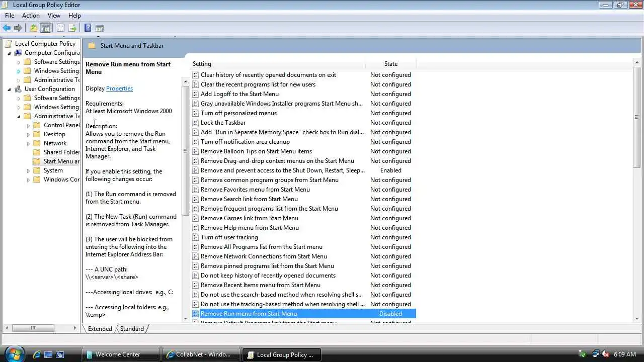Viewport: 644px width, 362px height.
Task: Click the muted volume tray icon
Action: coord(606,354)
